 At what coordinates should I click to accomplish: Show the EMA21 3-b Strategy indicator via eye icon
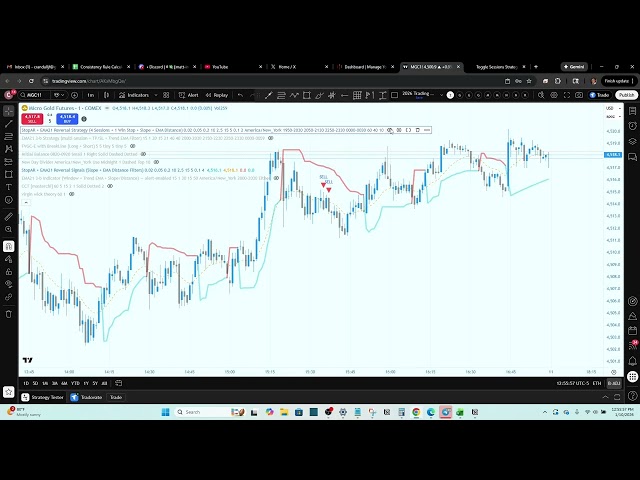click(x=270, y=138)
